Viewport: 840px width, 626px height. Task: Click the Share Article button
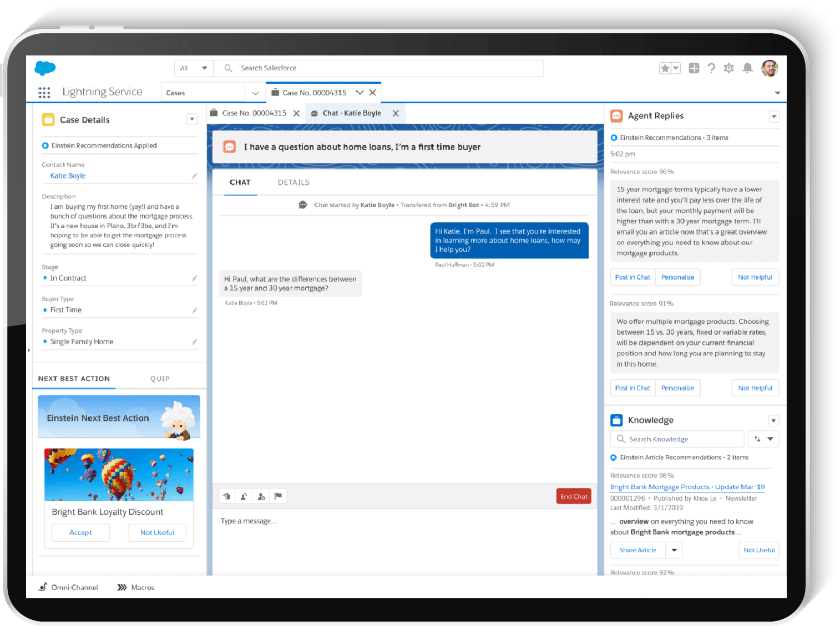click(x=638, y=550)
